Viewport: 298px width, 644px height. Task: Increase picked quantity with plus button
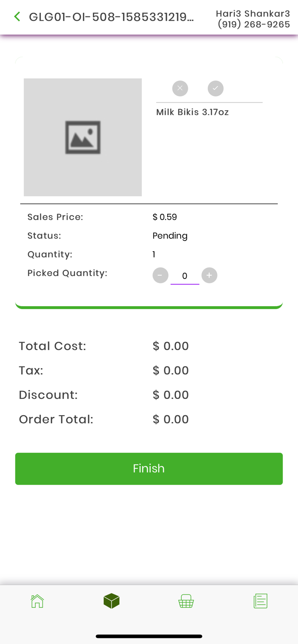(209, 276)
